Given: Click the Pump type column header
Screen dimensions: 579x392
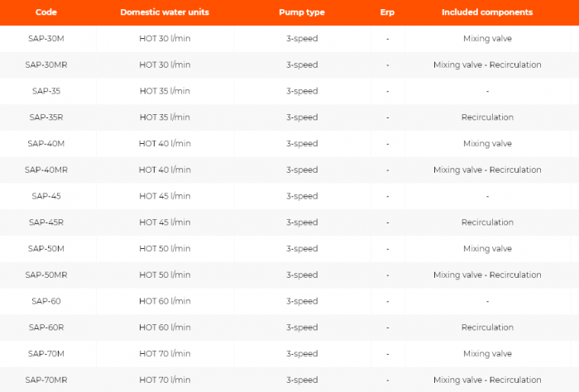Looking at the screenshot, I should (302, 12).
